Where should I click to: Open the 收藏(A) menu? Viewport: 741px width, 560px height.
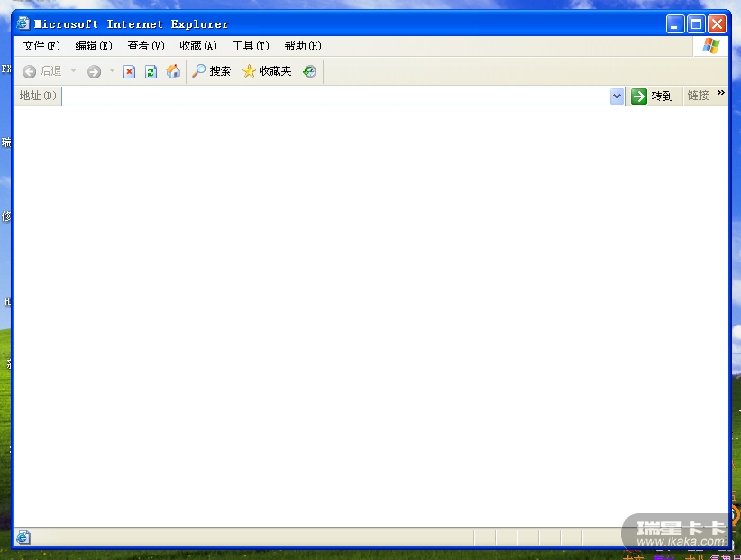[198, 46]
